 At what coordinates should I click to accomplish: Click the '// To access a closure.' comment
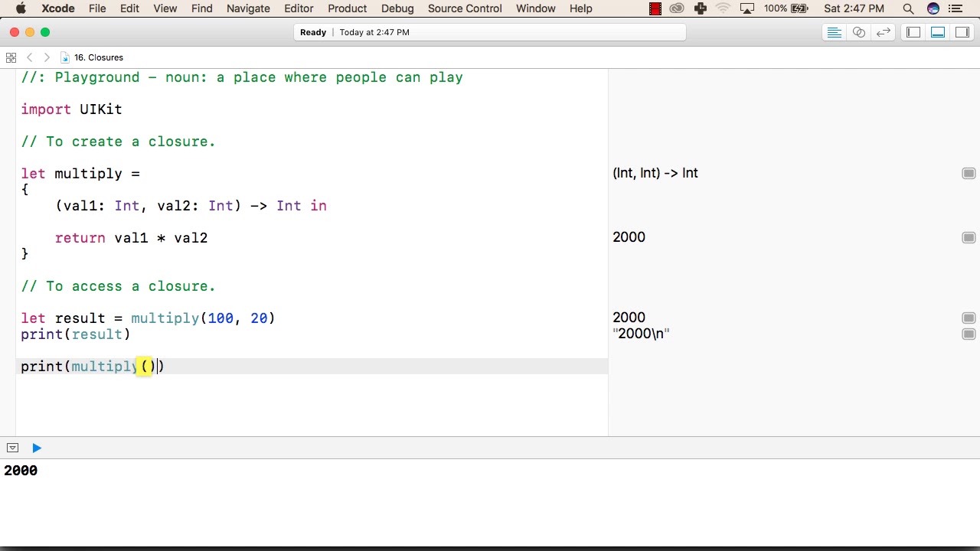[119, 286]
